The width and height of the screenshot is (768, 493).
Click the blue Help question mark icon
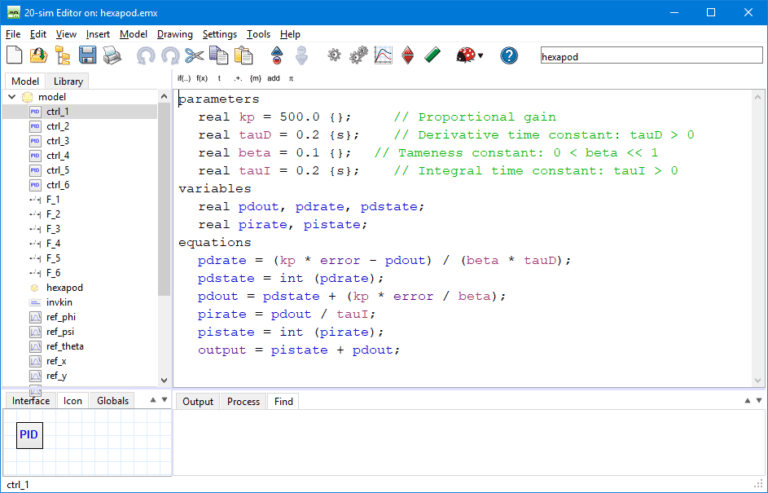[509, 56]
